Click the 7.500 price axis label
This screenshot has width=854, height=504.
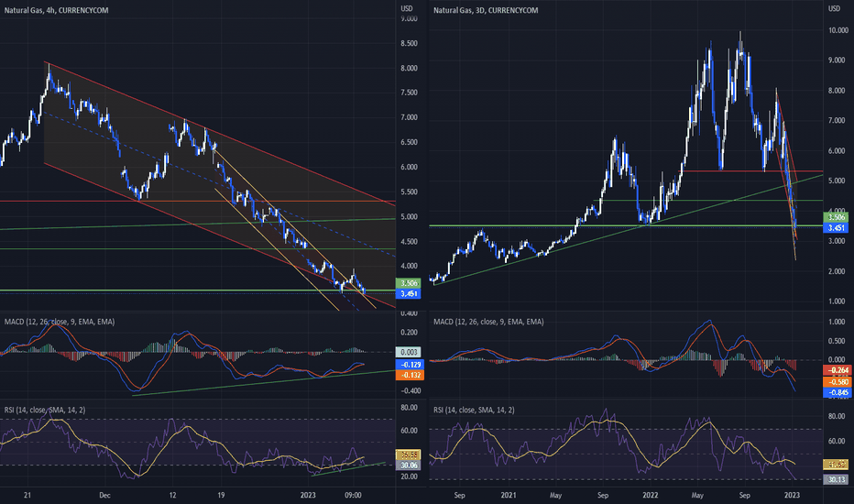coord(409,93)
